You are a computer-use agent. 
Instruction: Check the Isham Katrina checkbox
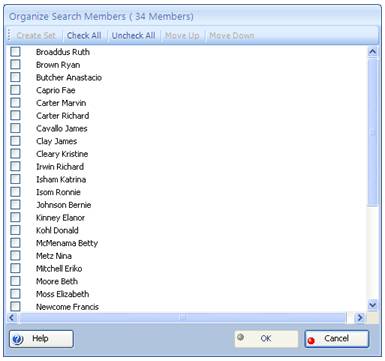(15, 179)
